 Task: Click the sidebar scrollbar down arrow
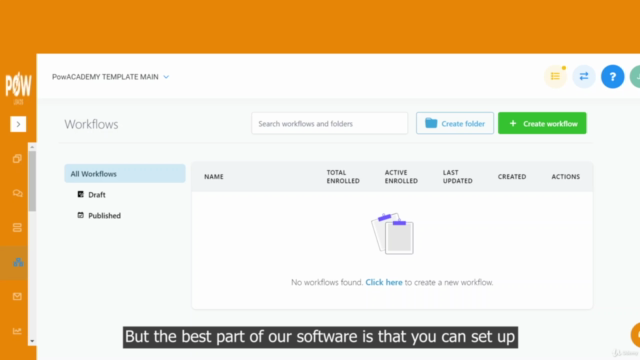coord(32,341)
